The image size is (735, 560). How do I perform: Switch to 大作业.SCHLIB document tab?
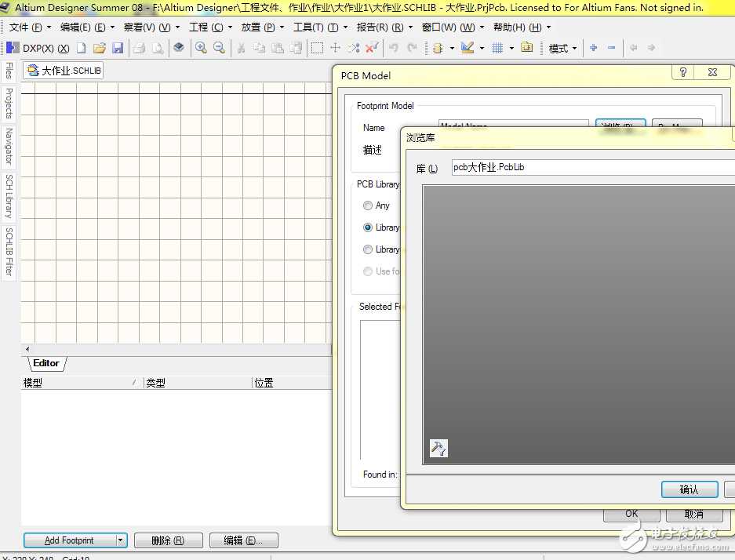(64, 71)
